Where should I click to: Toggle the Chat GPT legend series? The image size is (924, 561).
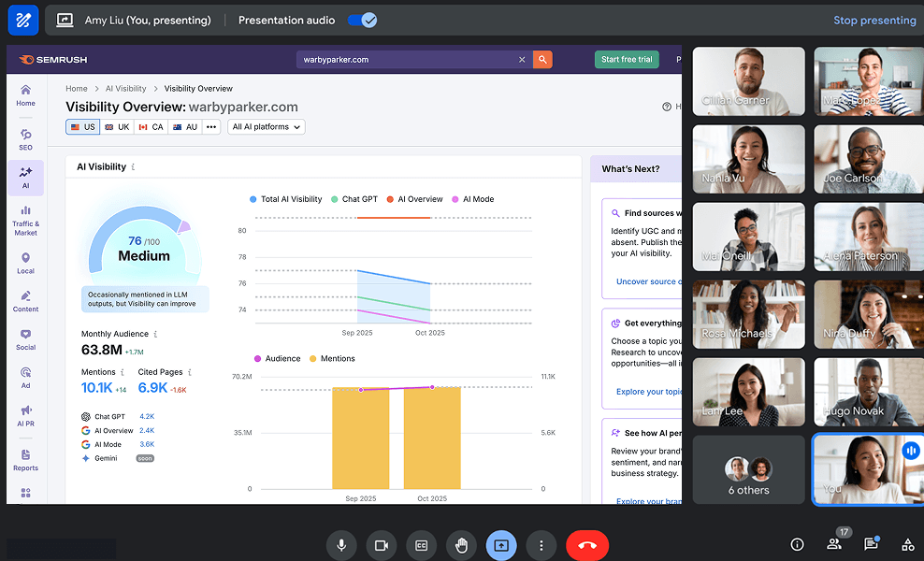pyautogui.click(x=354, y=199)
